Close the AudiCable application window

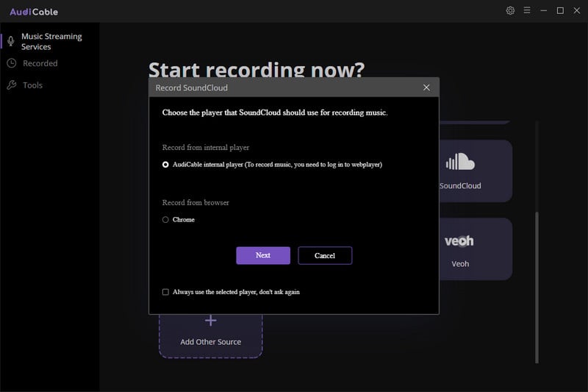coord(577,10)
